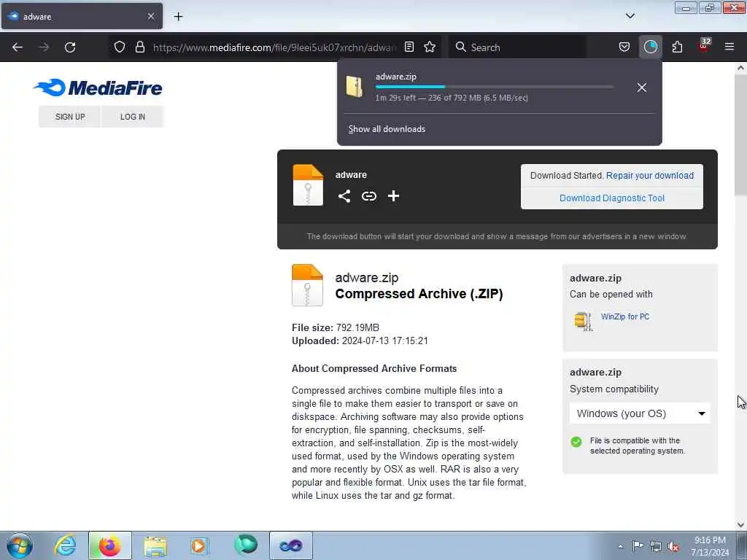Focus the address bar URL field
This screenshot has height=560, width=747.
coord(274,47)
